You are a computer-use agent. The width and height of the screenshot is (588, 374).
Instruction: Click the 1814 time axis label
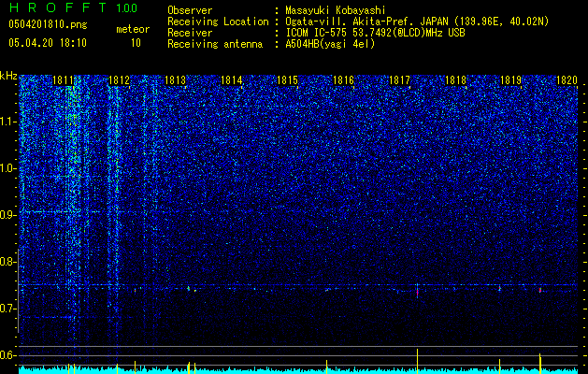(232, 80)
